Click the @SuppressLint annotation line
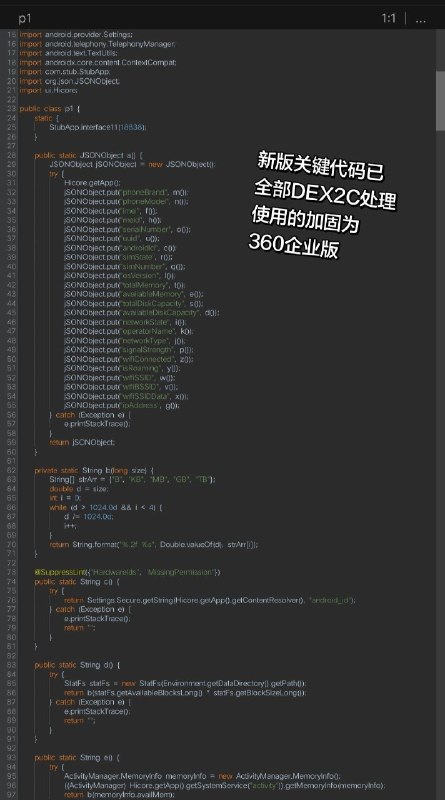The width and height of the screenshot is (445, 800). (x=127, y=572)
